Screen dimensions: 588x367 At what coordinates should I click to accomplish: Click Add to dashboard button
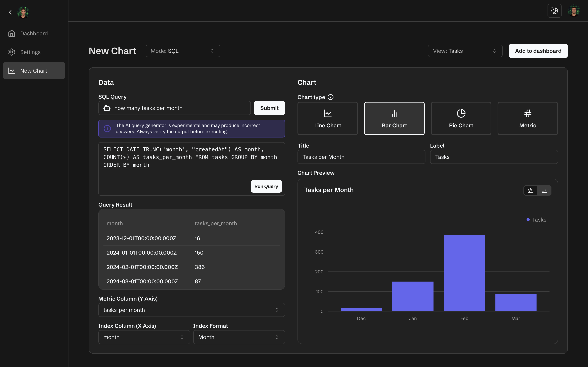[x=538, y=51]
